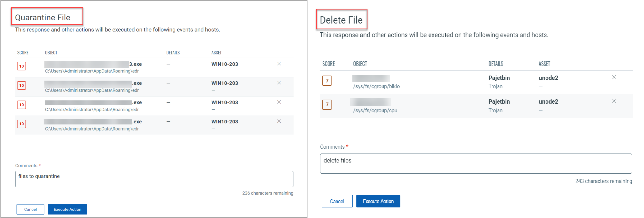Click Trojan label in the cgroup/blkio row
Screen dimensions: 644x218
[x=496, y=86]
